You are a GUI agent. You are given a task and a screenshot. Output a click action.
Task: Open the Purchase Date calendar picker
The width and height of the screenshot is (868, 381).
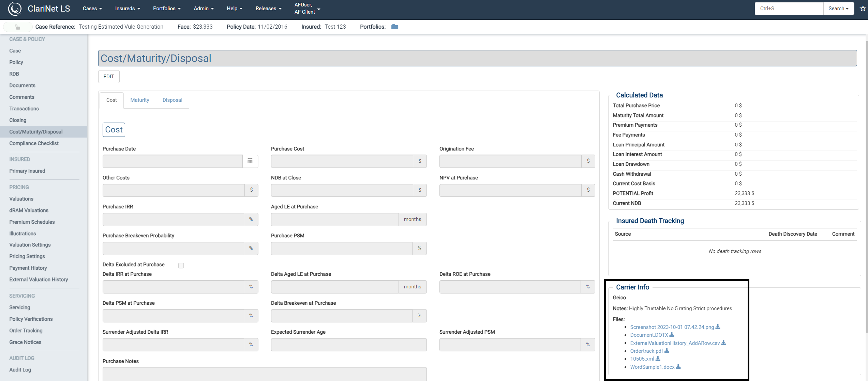click(x=250, y=161)
